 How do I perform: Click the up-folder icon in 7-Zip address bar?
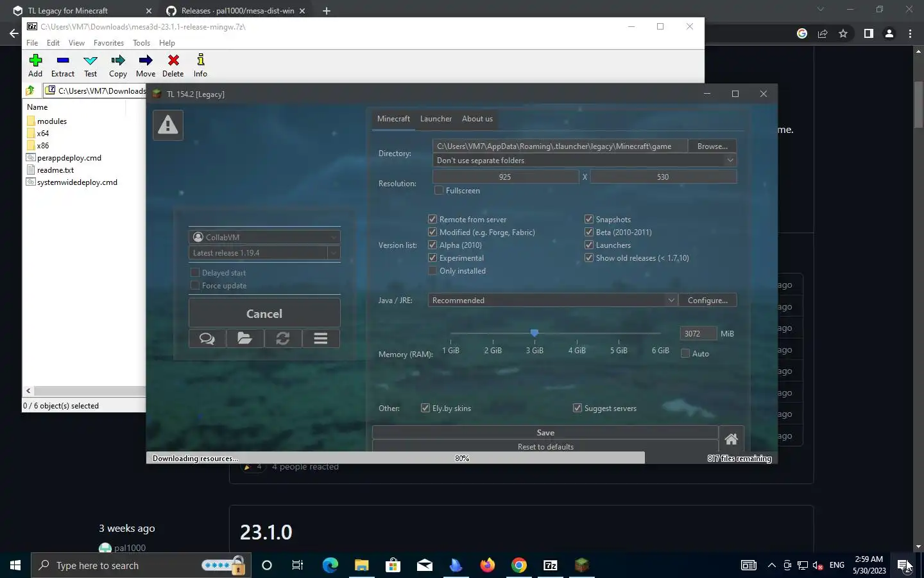tap(30, 91)
